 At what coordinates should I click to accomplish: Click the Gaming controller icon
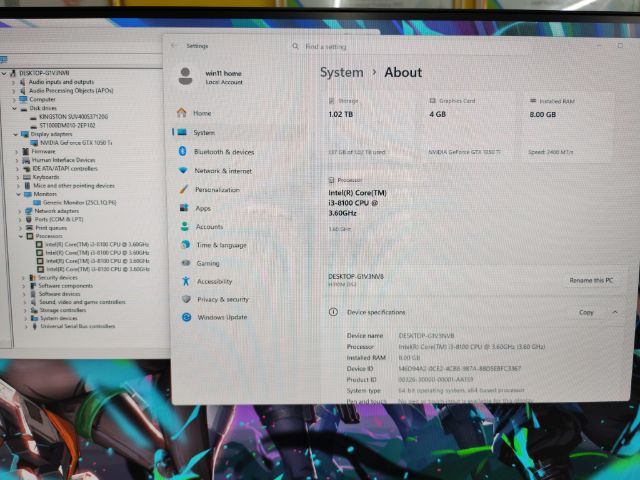pyautogui.click(x=186, y=263)
